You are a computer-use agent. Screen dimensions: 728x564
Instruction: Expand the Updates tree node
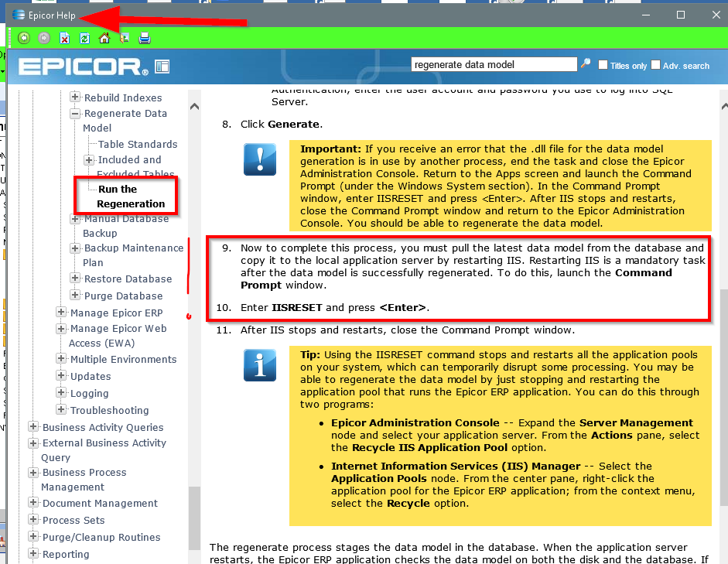[x=61, y=375]
